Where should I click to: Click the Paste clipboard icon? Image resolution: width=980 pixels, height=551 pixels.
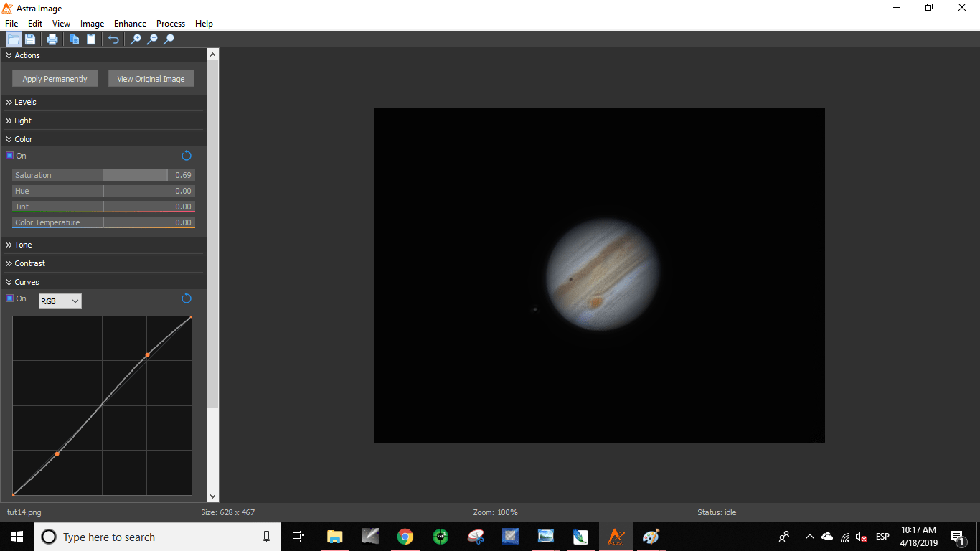tap(91, 39)
